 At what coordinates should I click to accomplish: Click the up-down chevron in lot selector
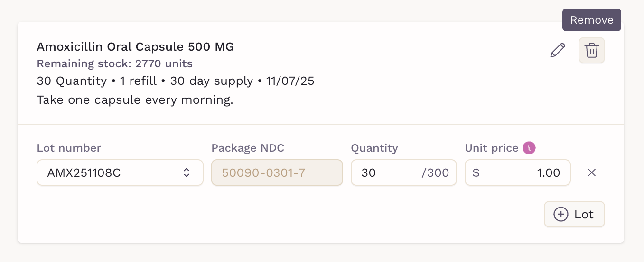(187, 172)
